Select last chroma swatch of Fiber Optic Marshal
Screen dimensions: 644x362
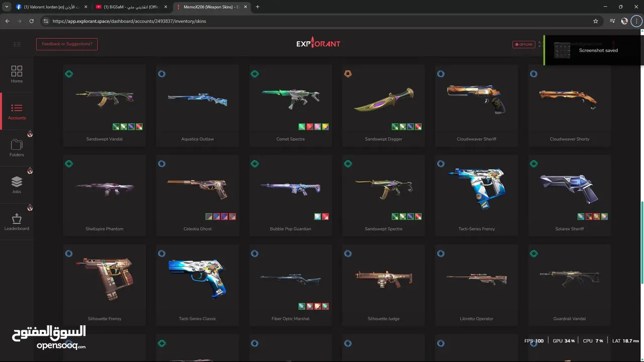pos(326,306)
